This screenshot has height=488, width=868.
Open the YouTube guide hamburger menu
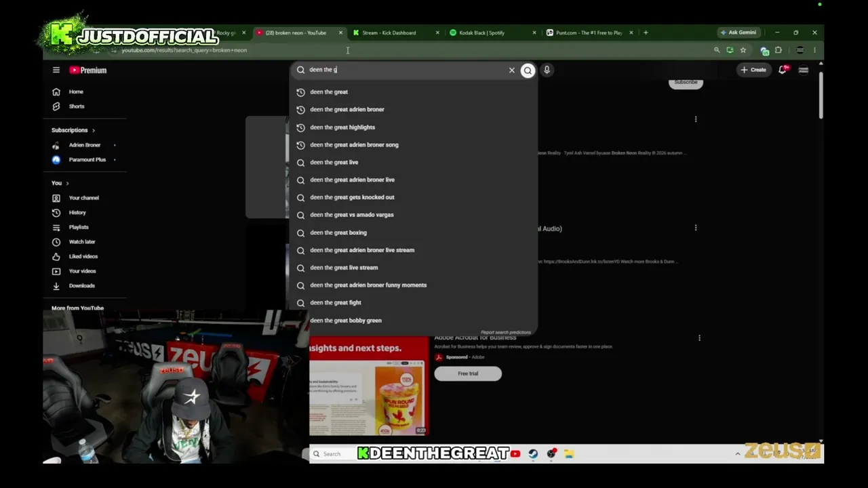[56, 70]
